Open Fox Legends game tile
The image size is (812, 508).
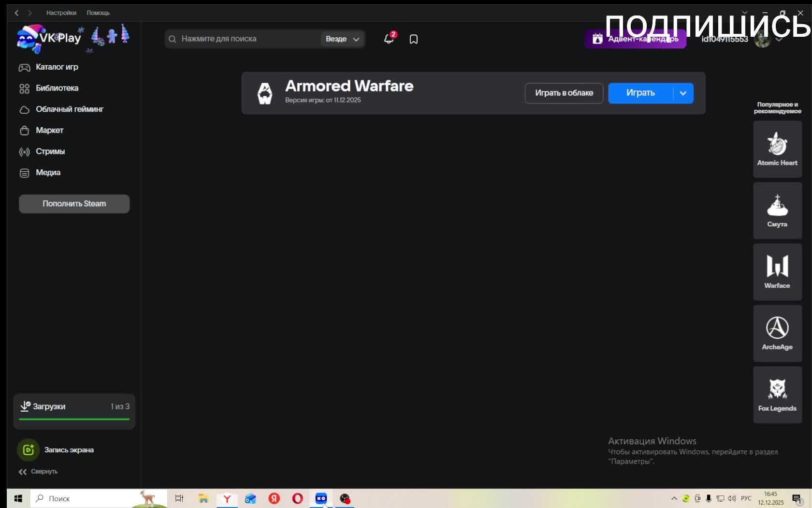pyautogui.click(x=777, y=394)
